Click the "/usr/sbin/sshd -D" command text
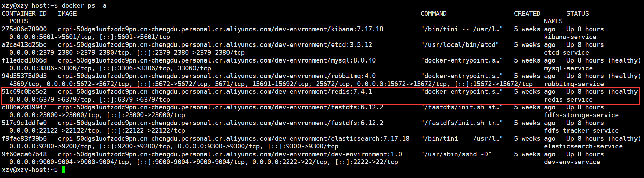Screen dimensions: 644x178 point(456,154)
